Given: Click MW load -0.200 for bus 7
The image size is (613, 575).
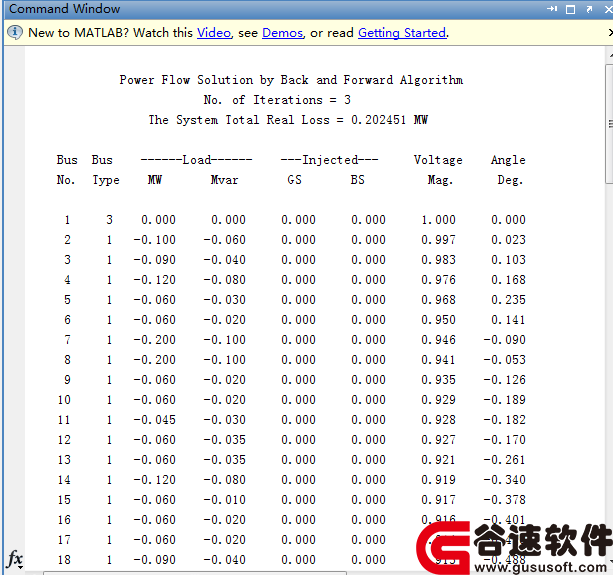Looking at the screenshot, I should tap(155, 340).
